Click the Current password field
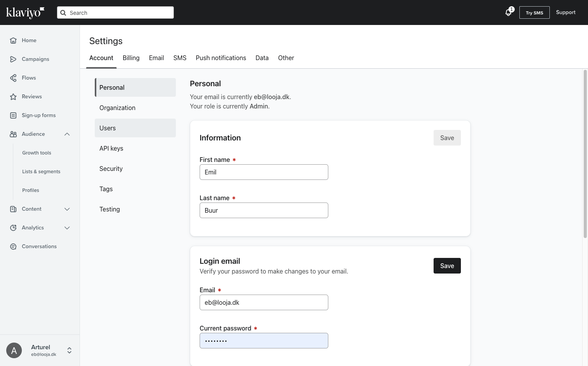 pyautogui.click(x=264, y=341)
